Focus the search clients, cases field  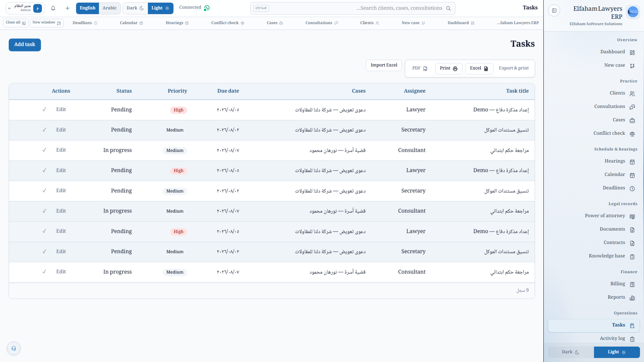point(353,8)
